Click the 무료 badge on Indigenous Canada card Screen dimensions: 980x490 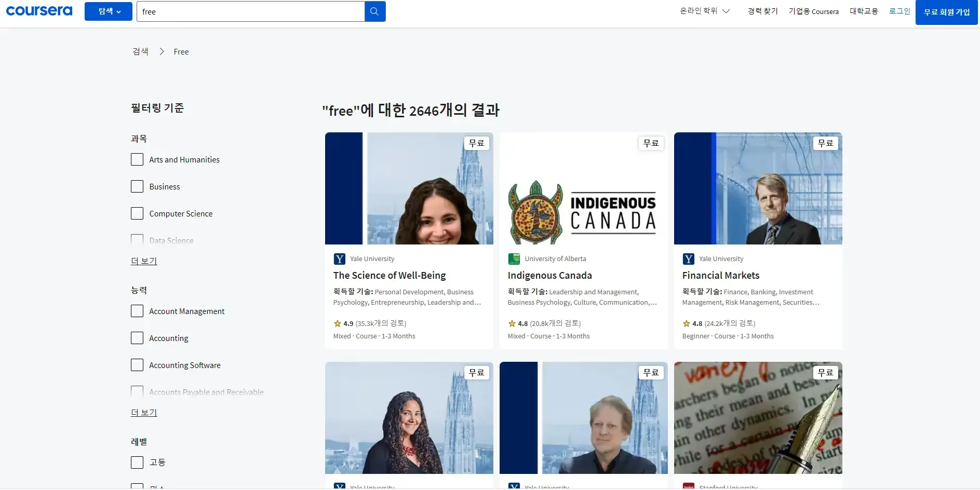[x=651, y=143]
